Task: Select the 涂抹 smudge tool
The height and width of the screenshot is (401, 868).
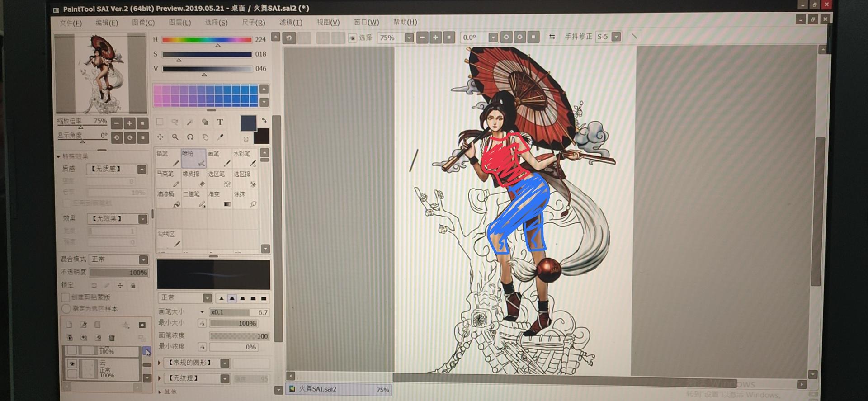Action: [x=245, y=199]
